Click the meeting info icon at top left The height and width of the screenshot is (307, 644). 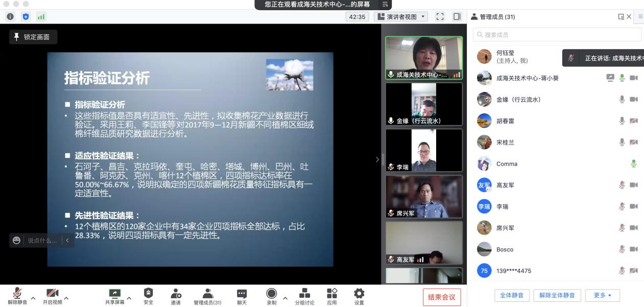pyautogui.click(x=10, y=17)
